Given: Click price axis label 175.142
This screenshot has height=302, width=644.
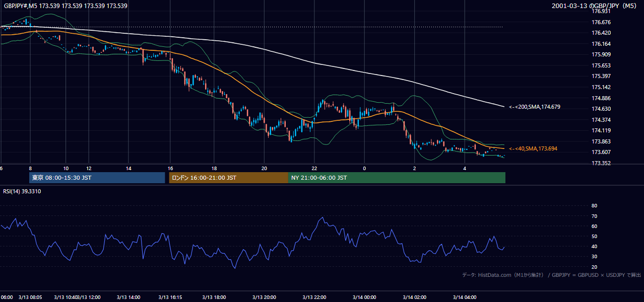Looking at the screenshot, I should coord(601,87).
